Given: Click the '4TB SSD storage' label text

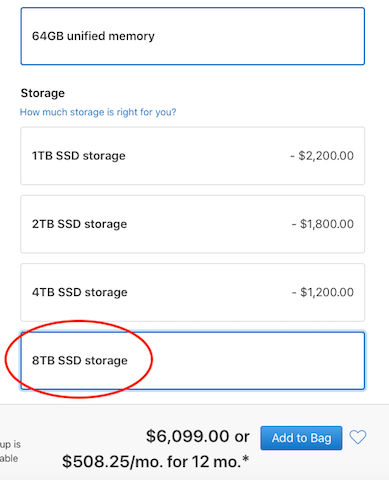Looking at the screenshot, I should click(x=80, y=292).
